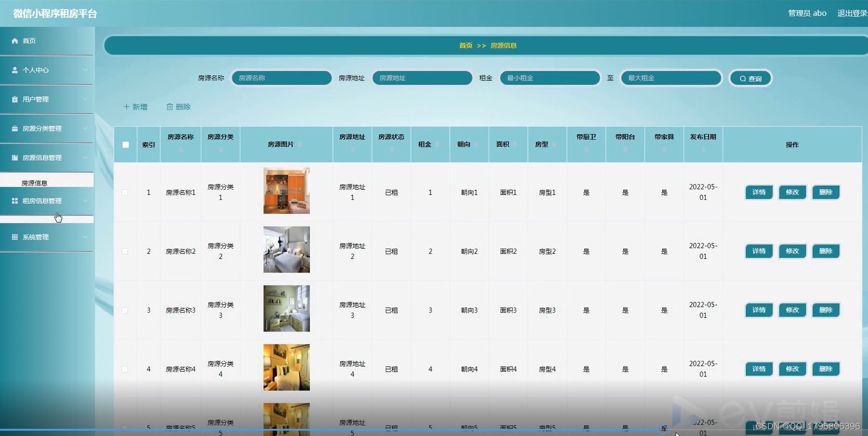
Task: Sort by 带阳台 column arrows
Action: tap(626, 150)
